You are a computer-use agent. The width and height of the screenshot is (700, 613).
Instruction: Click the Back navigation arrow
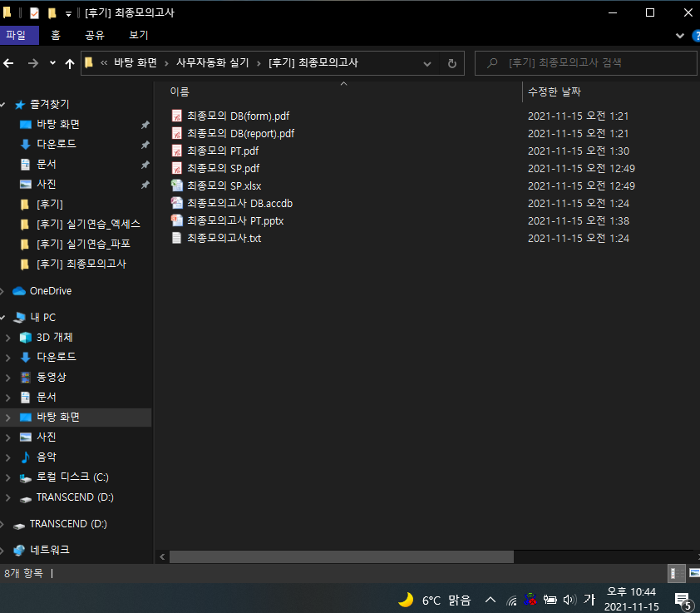tap(9, 63)
